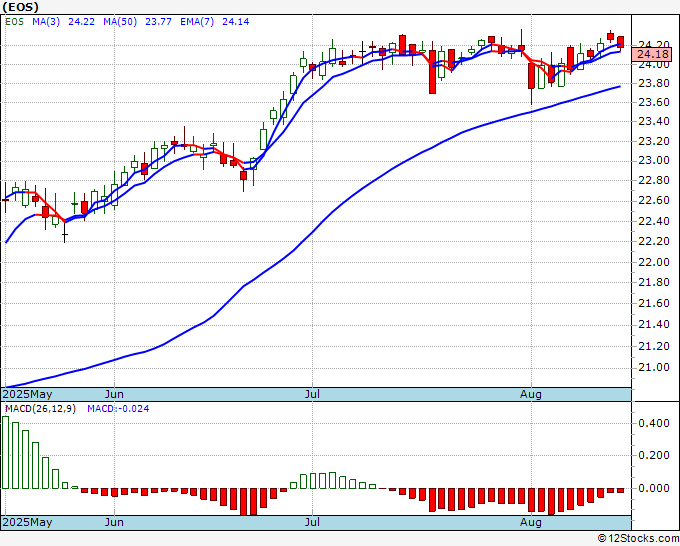Click the 22.60 price axis label
Screen dimensions: 680x546
pyautogui.click(x=654, y=200)
